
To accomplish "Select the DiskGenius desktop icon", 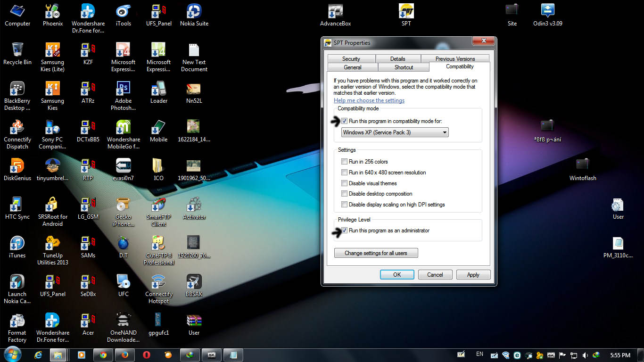I will pyautogui.click(x=17, y=170).
